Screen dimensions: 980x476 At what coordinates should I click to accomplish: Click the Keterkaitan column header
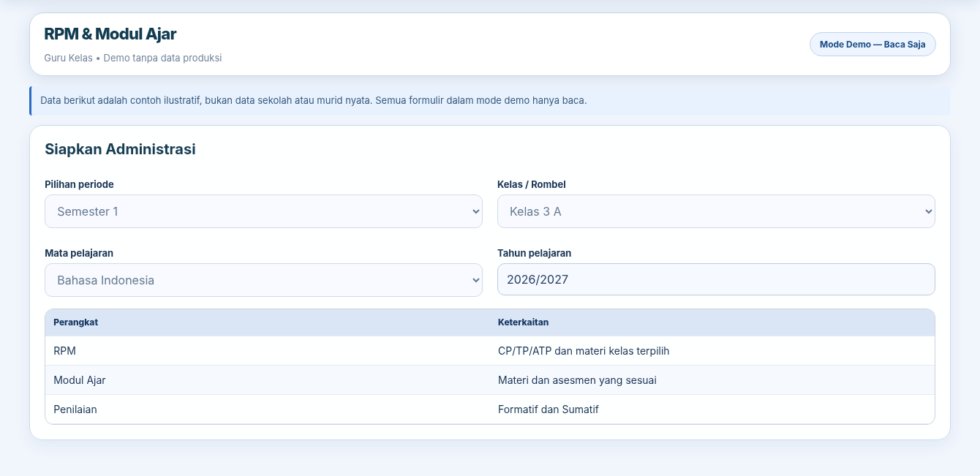pos(712,322)
